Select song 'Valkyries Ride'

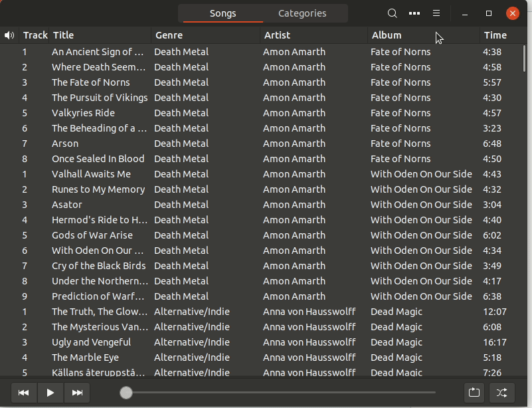[x=83, y=113]
